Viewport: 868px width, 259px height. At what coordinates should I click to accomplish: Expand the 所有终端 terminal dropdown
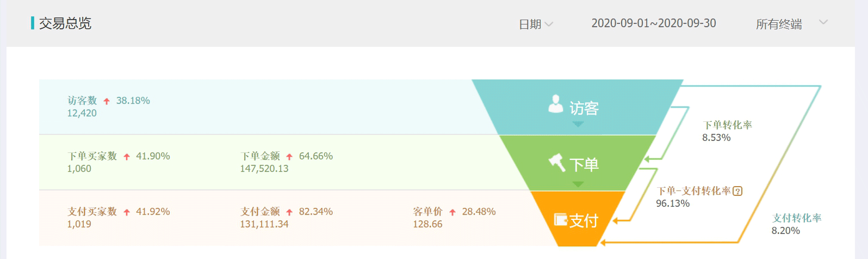779,24
